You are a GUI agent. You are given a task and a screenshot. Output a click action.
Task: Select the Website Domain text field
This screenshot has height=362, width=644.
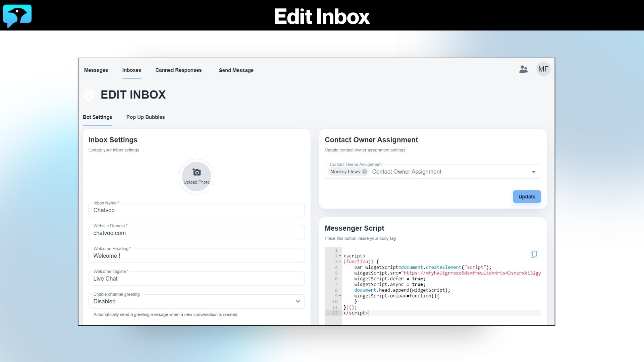[x=196, y=233]
